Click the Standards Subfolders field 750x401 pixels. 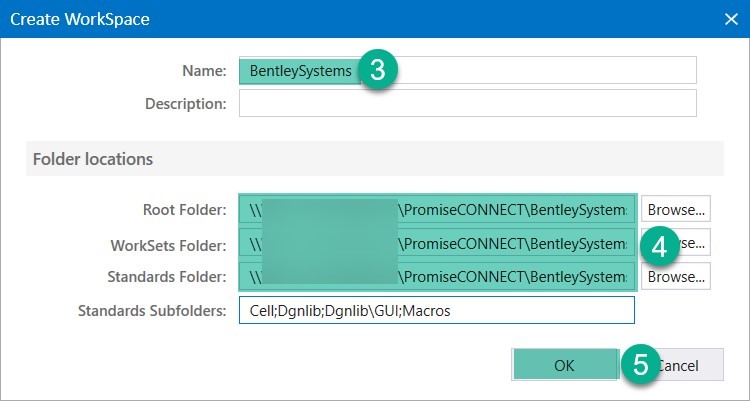pos(437,310)
